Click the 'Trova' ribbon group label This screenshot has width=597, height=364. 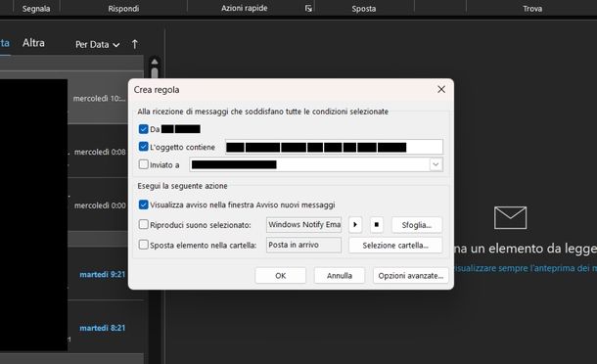point(532,9)
